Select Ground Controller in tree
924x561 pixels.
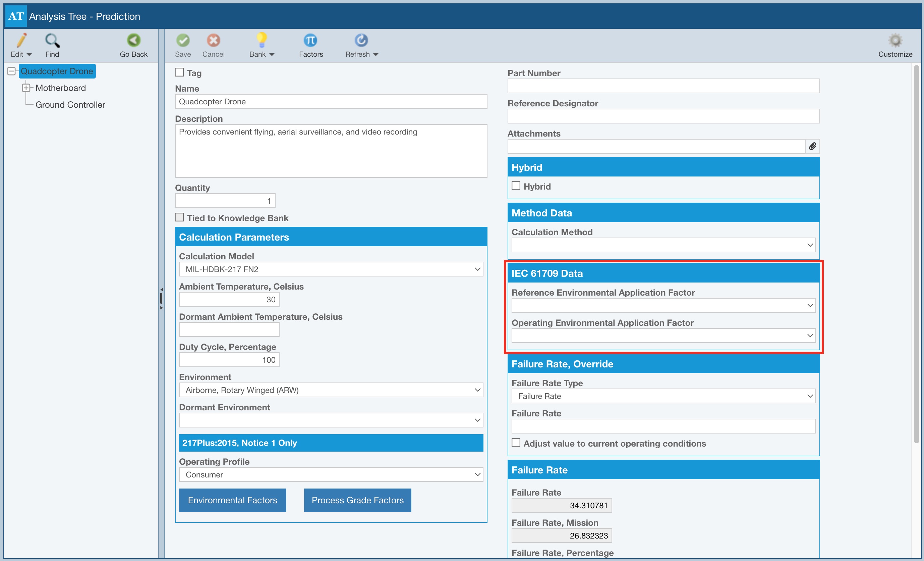[70, 105]
